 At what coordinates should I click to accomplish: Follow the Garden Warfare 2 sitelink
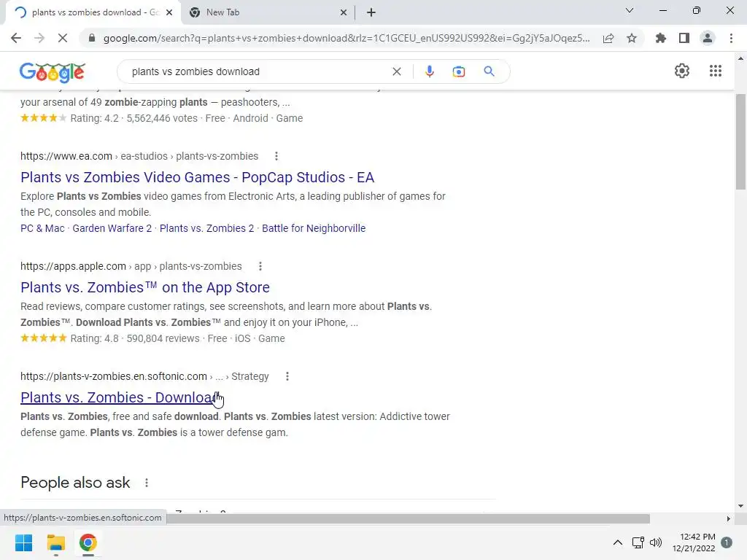click(112, 228)
